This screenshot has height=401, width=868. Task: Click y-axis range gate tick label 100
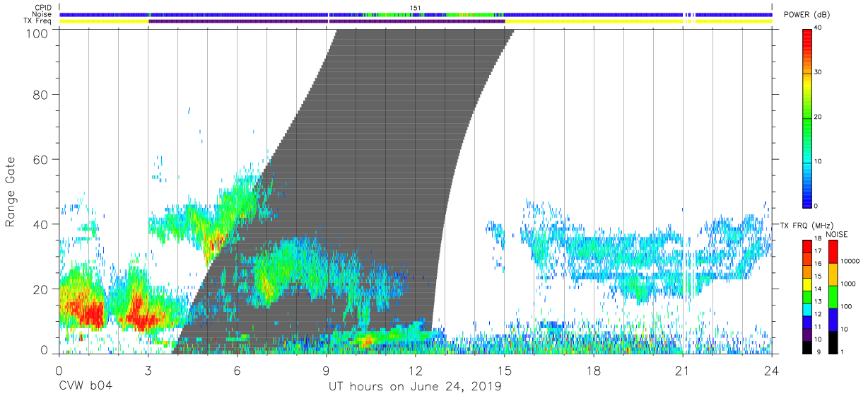36,33
